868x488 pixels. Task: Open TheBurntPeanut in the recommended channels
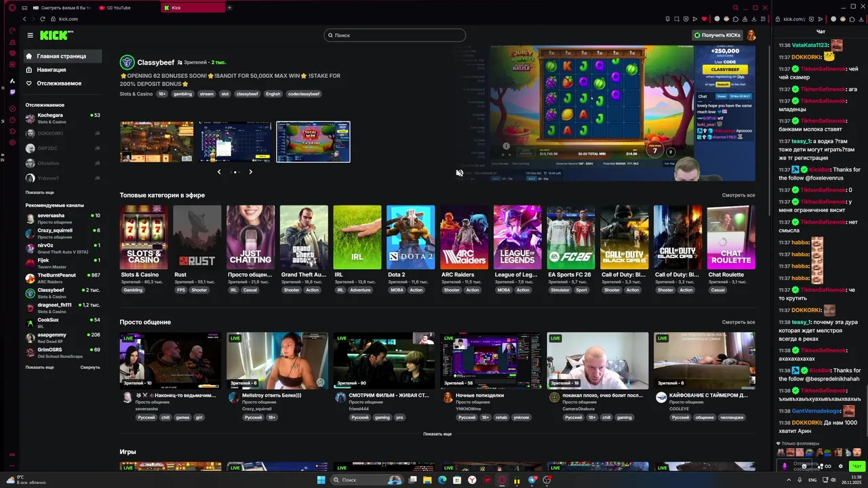click(x=62, y=278)
